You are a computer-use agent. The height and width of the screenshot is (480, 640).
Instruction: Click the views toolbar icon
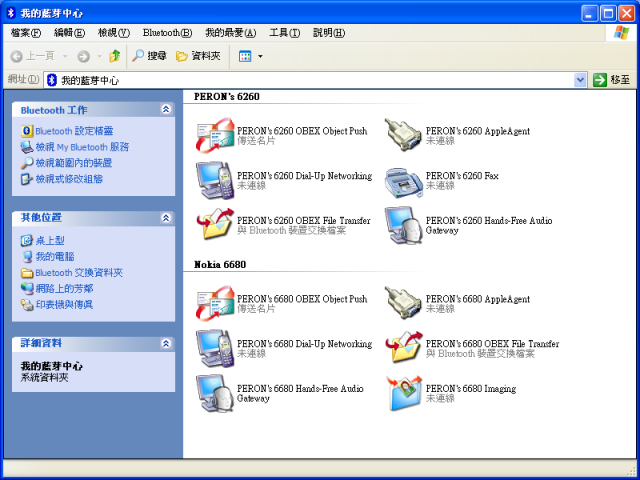point(245,56)
